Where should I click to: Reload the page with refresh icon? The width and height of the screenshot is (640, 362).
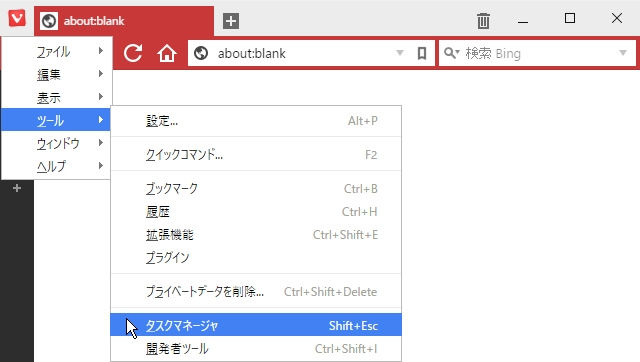(133, 53)
